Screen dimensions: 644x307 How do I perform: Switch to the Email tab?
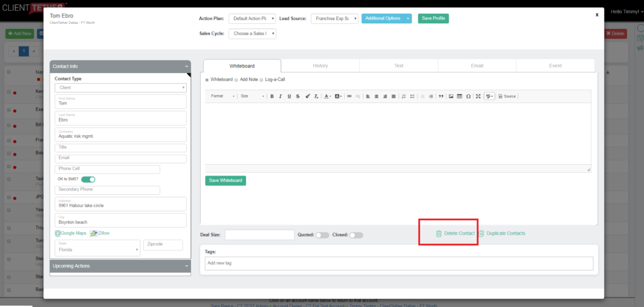(x=477, y=66)
